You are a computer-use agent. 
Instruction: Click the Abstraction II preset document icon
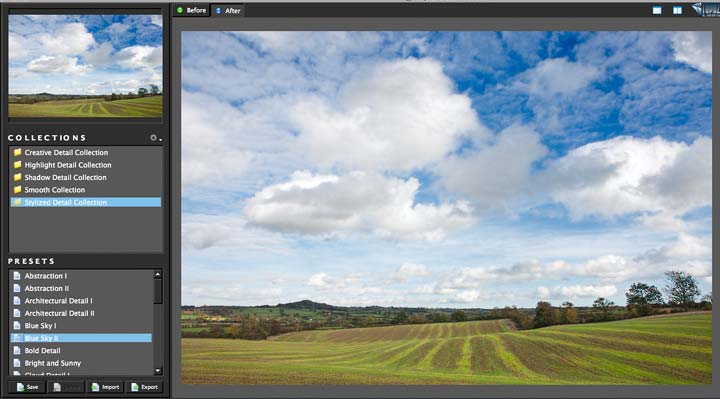17,288
